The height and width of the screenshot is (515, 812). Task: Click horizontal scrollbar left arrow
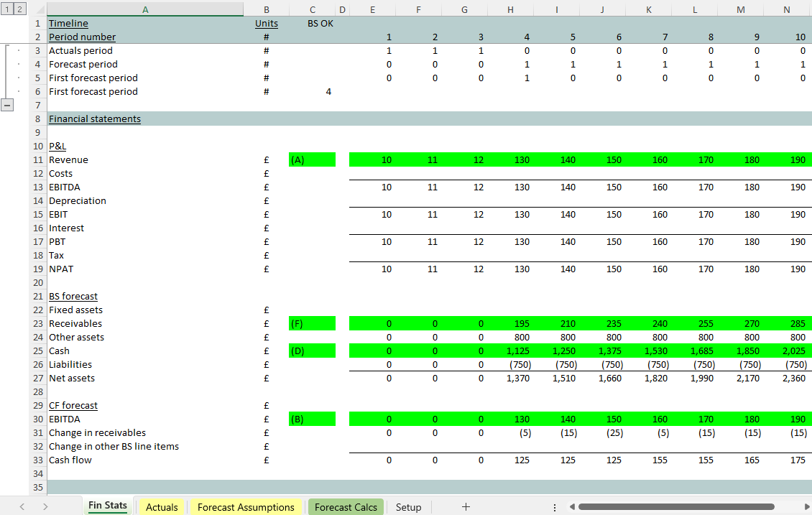tap(571, 507)
